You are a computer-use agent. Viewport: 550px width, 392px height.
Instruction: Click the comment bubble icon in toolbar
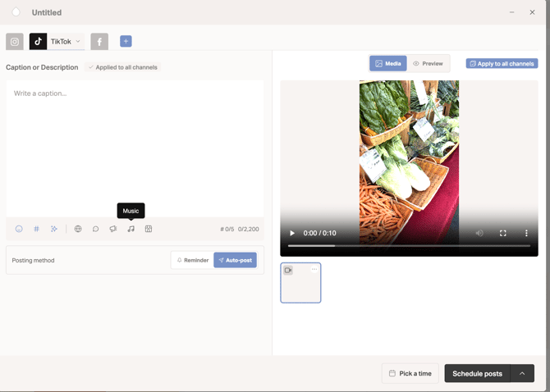[95, 229]
